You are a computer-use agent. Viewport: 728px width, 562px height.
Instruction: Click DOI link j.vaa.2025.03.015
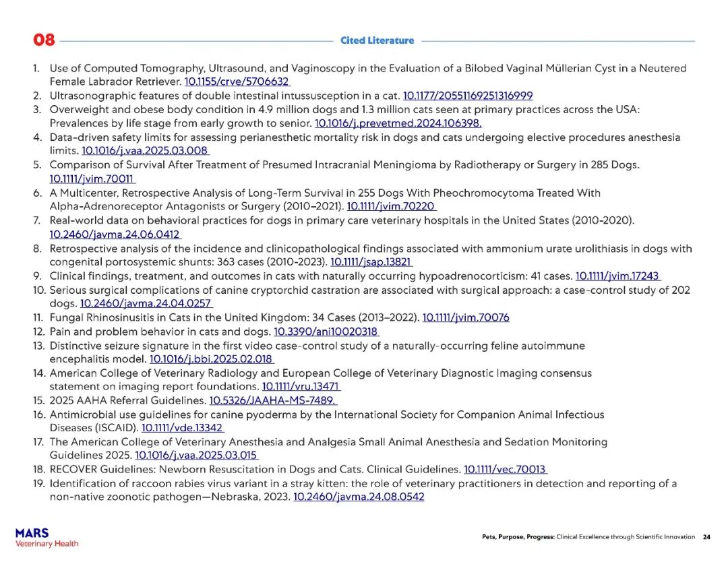196,456
